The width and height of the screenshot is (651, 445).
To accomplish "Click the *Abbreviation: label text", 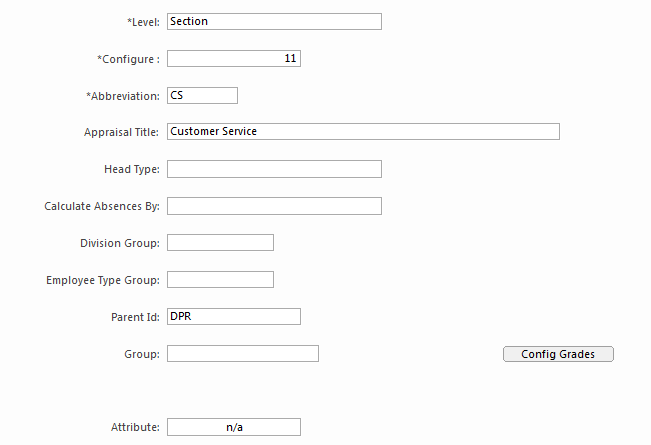I will [x=123, y=96].
